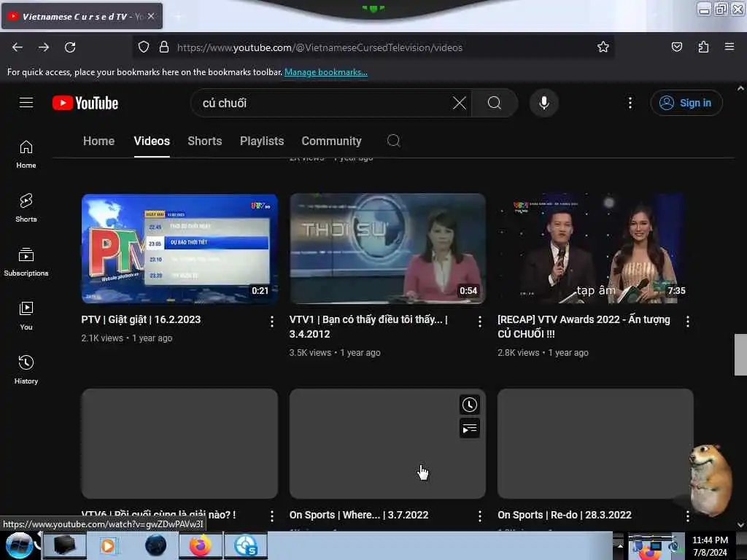Switch to the Community tab

click(x=331, y=141)
